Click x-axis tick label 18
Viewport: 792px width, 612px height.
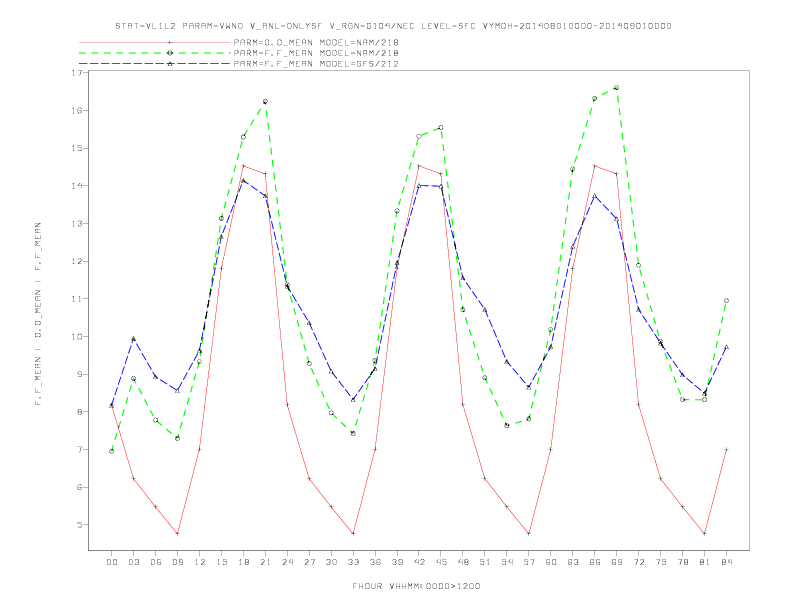(x=243, y=562)
